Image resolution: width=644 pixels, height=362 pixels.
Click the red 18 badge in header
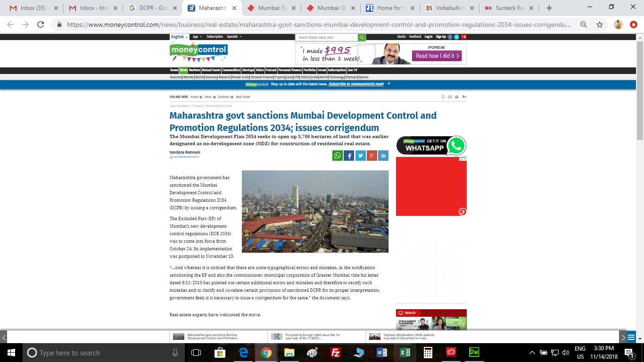(x=463, y=37)
